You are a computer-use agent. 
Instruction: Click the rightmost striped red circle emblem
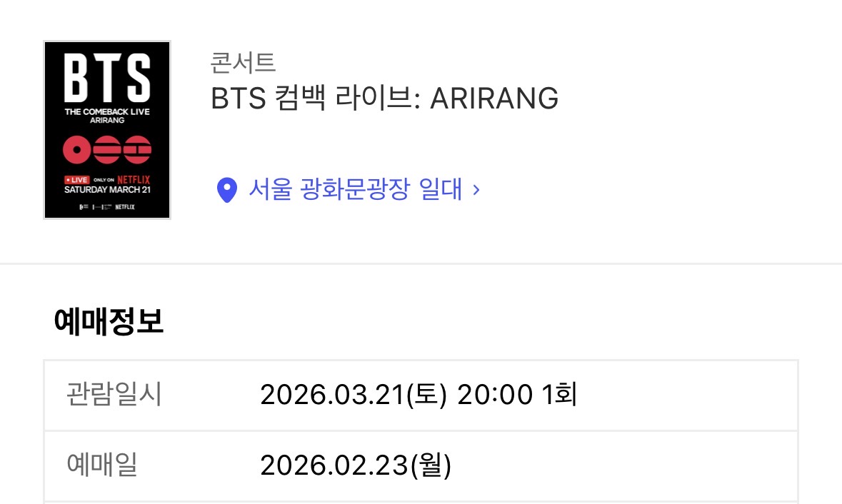137,150
